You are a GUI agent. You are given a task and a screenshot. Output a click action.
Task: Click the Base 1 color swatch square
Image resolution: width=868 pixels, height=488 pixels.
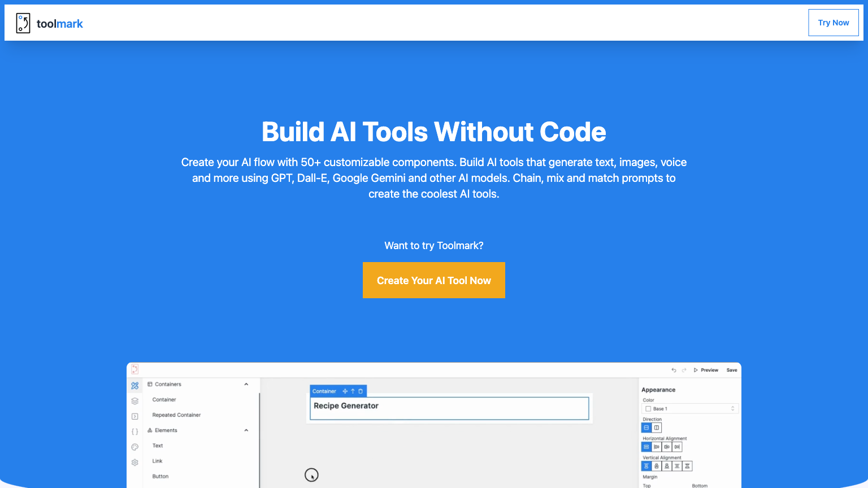tap(648, 408)
